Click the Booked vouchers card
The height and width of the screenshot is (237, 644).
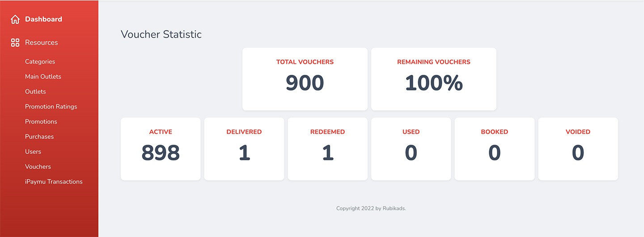tap(495, 149)
